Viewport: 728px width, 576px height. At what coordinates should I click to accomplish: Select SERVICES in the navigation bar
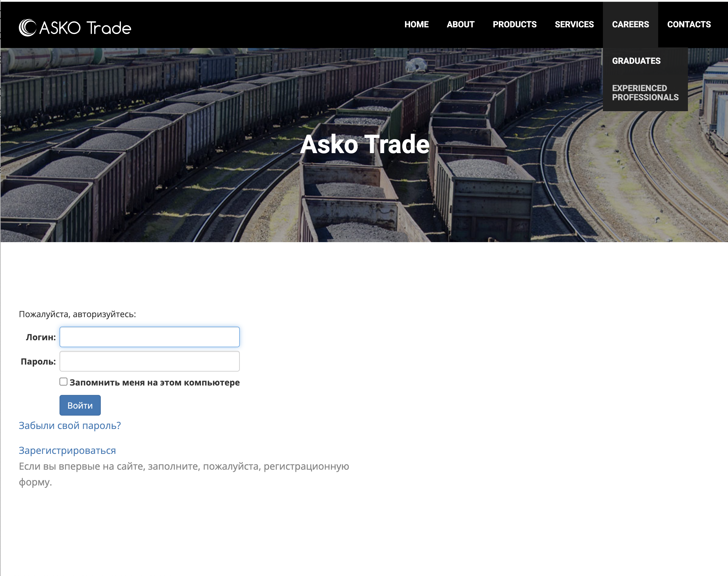point(574,25)
